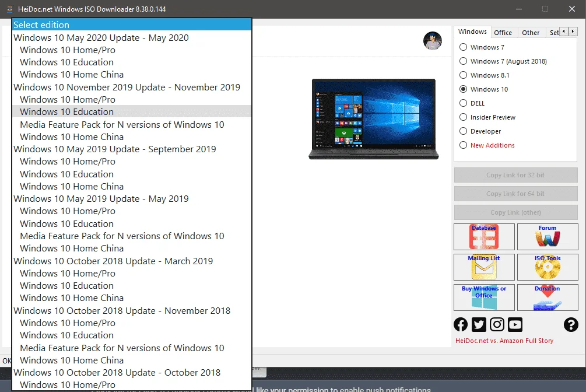Open the ISO Tools disc icon
Viewport: 586px width, 392px height.
pyautogui.click(x=548, y=267)
